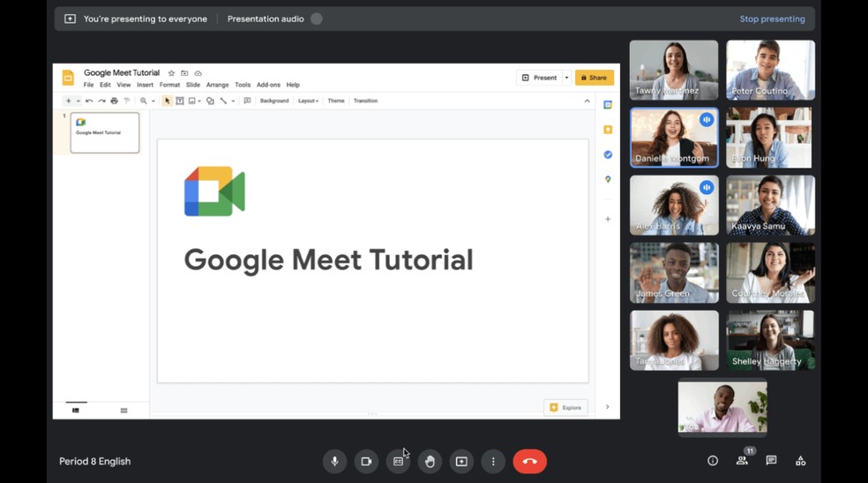Click Google Slides home logo
Viewport: 868px width, 483px height.
tap(68, 78)
